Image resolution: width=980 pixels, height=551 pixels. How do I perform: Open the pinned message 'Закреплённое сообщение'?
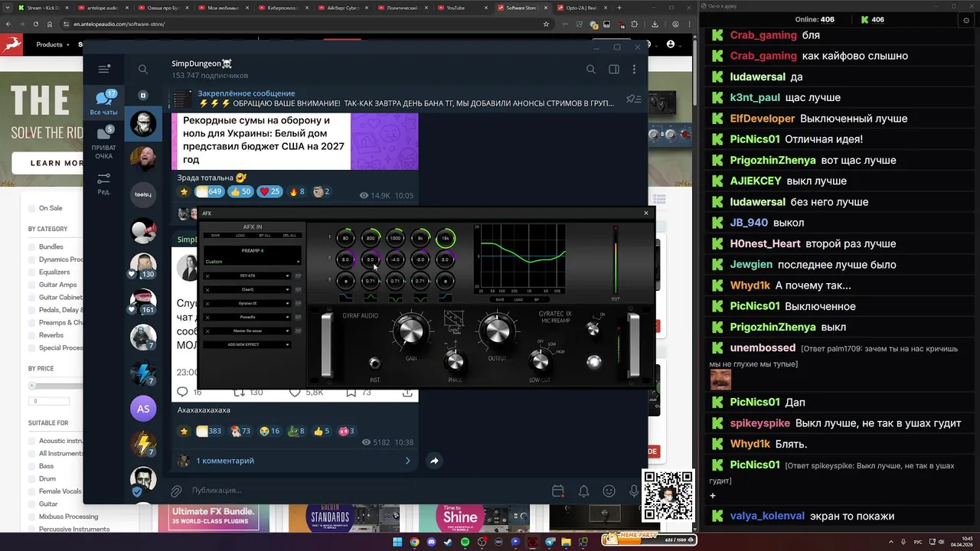click(x=406, y=99)
